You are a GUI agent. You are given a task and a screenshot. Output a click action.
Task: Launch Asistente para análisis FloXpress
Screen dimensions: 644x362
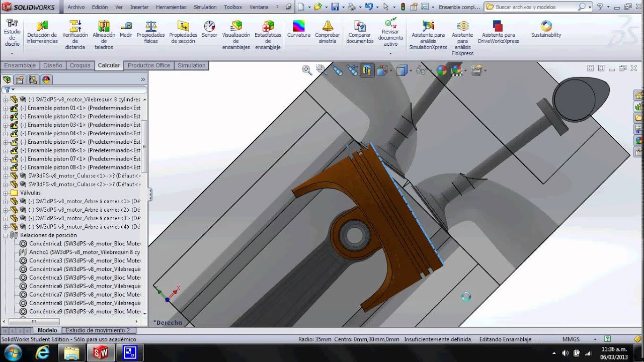tap(462, 38)
